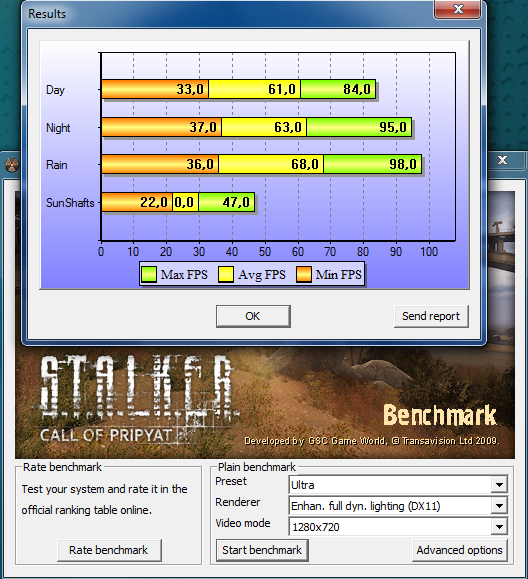
Task: Expand the Preset dropdown arrow
Action: click(x=499, y=485)
